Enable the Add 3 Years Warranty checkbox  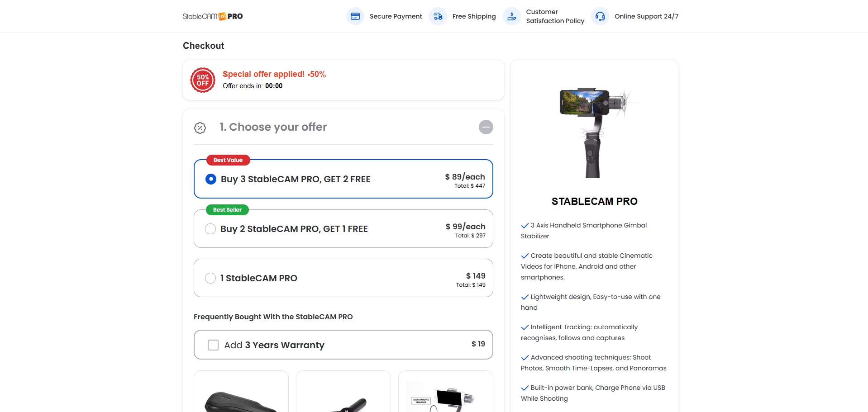pos(213,345)
